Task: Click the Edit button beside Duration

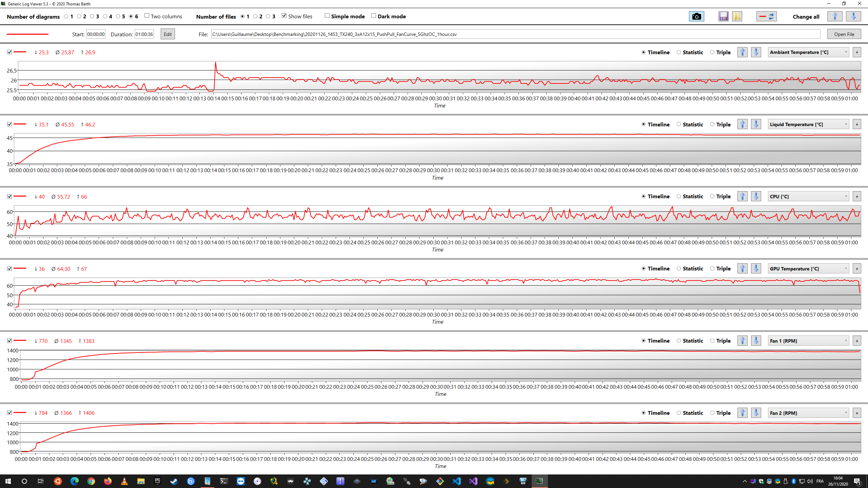Action: (x=167, y=34)
